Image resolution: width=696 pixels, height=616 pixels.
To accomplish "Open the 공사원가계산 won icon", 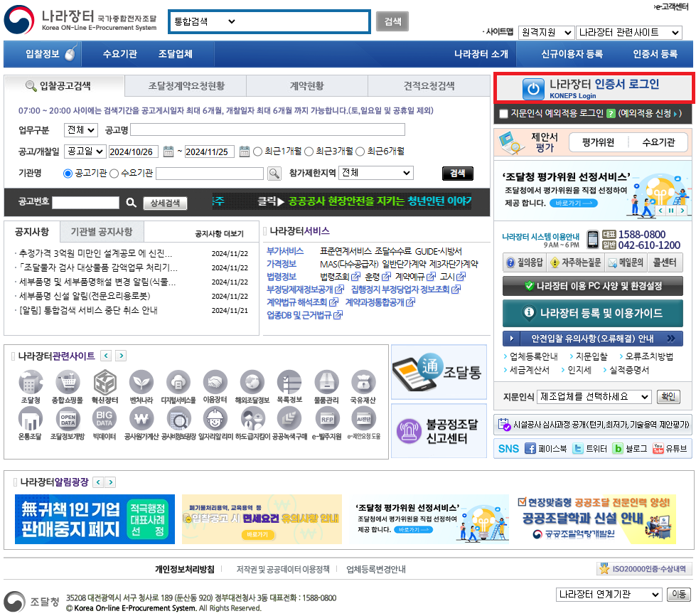I will pos(141,419).
